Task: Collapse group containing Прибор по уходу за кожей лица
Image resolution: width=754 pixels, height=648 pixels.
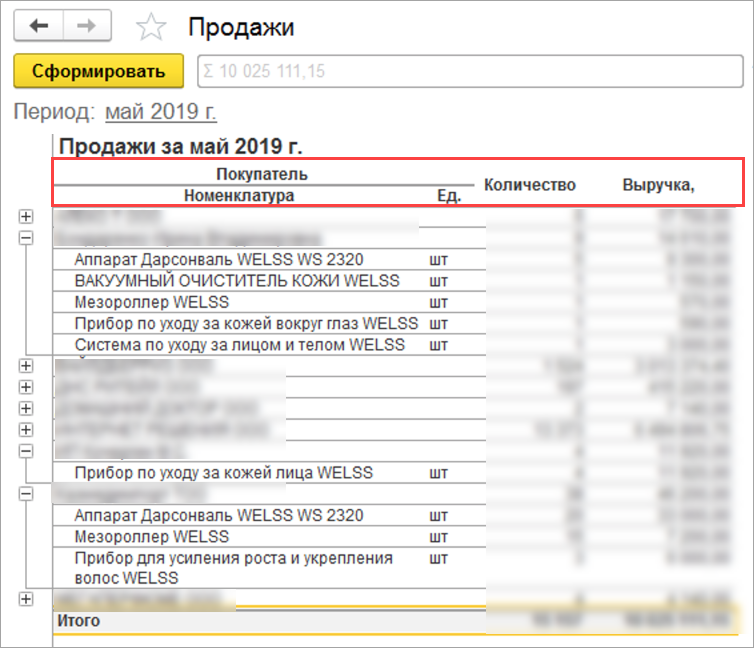Action: point(26,451)
